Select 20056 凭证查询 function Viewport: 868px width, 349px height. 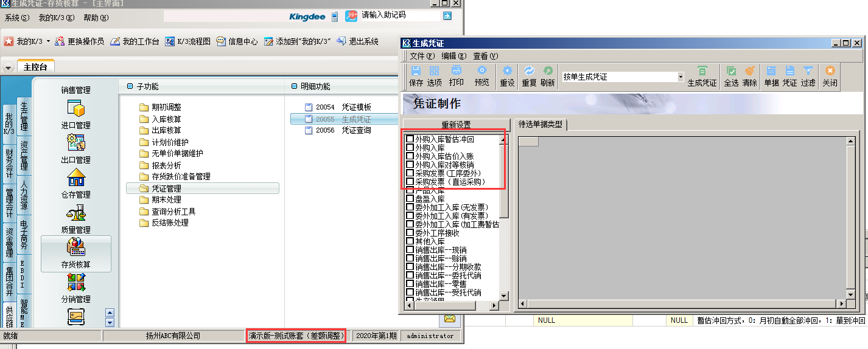click(x=355, y=130)
